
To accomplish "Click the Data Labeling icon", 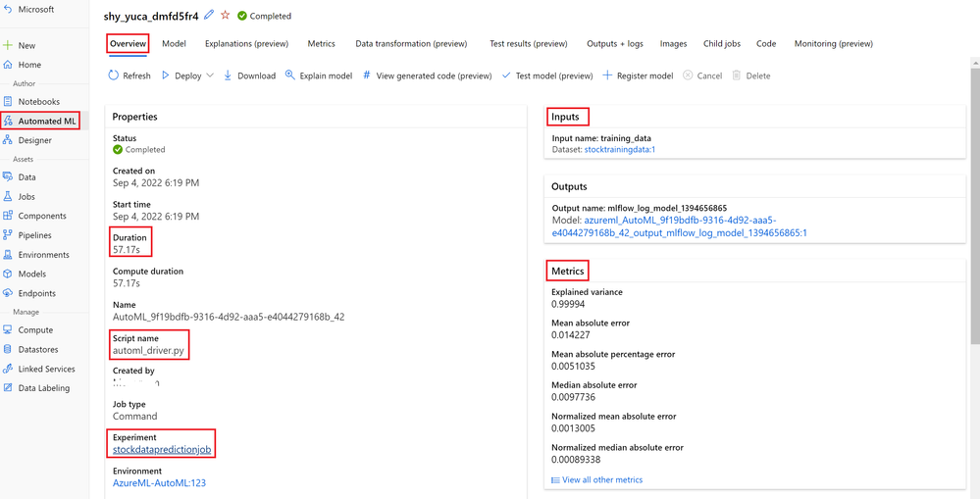I will coord(8,388).
